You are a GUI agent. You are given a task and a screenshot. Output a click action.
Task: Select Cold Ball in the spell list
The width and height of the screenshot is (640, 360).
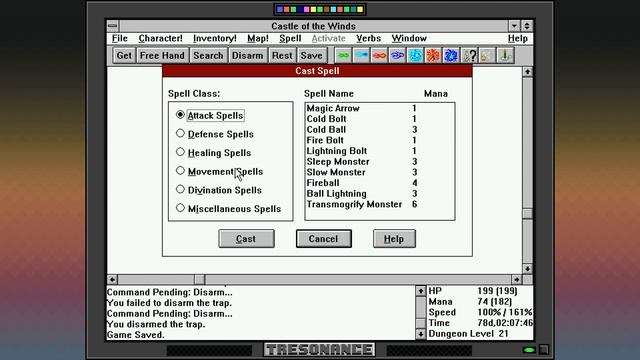(380, 129)
